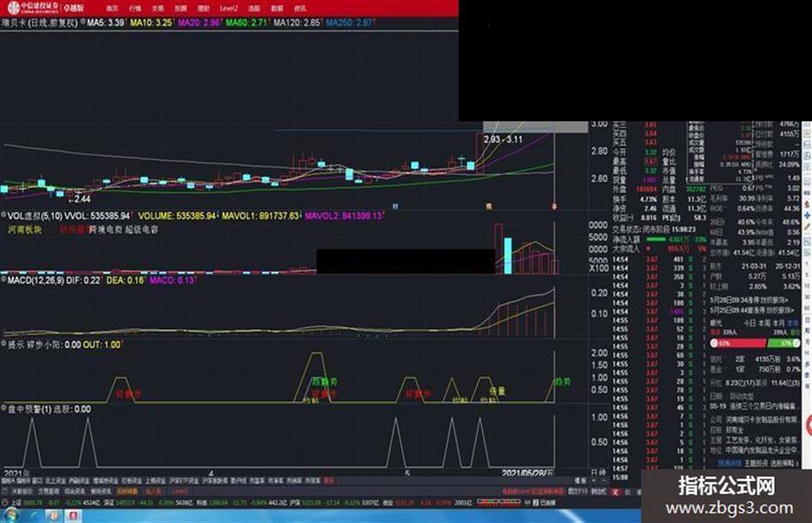Open the MACD indicator settings icon
This screenshot has width=812, height=523.
coord(3,280)
